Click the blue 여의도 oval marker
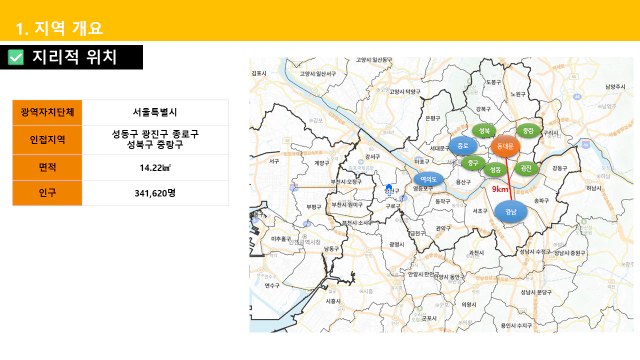 click(x=428, y=179)
